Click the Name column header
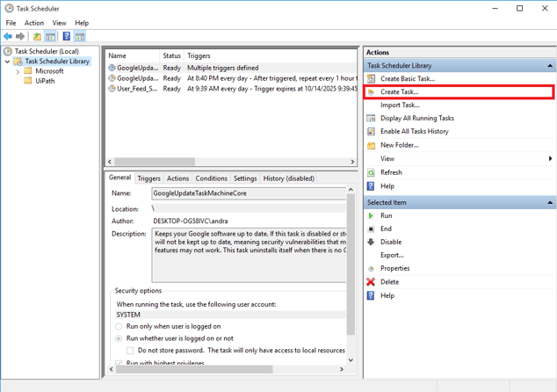The image size is (557, 392). tap(132, 55)
